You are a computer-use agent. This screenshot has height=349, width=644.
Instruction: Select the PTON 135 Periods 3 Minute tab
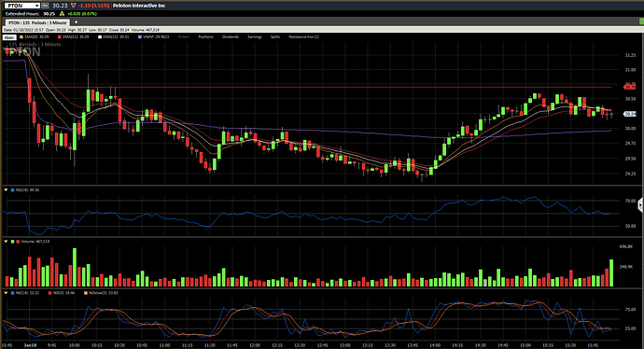[37, 22]
